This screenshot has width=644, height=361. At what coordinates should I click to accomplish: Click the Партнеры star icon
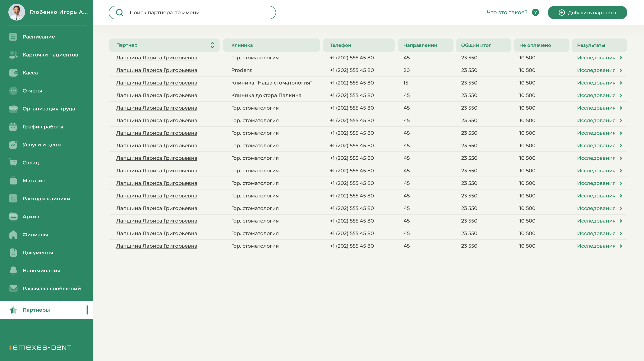click(x=13, y=310)
